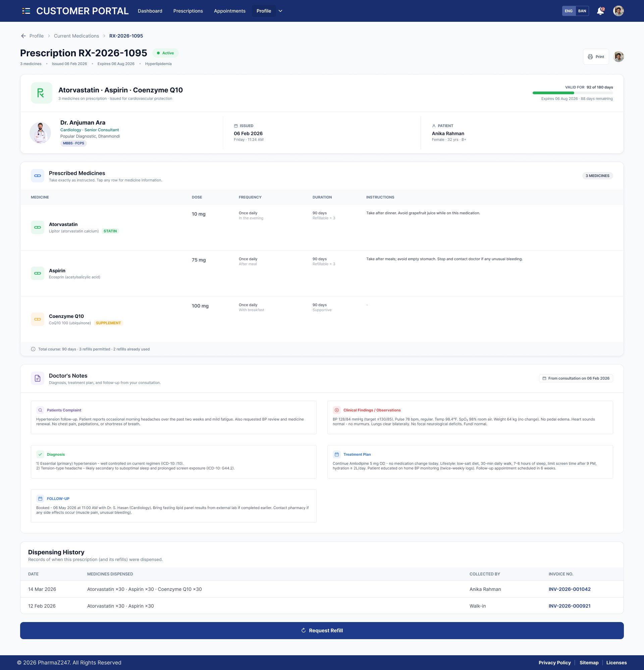Click 'From consultation on 06 Feb 2026' chip
Screen dimensions: 644x670
[x=576, y=378]
